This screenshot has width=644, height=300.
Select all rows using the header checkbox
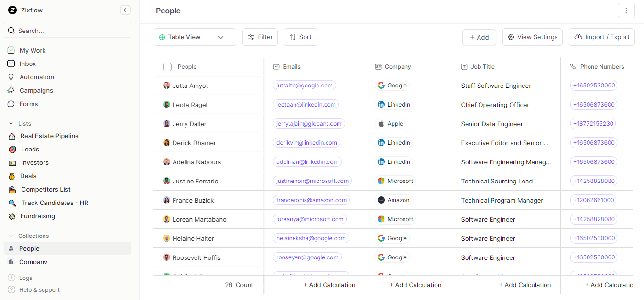click(167, 67)
